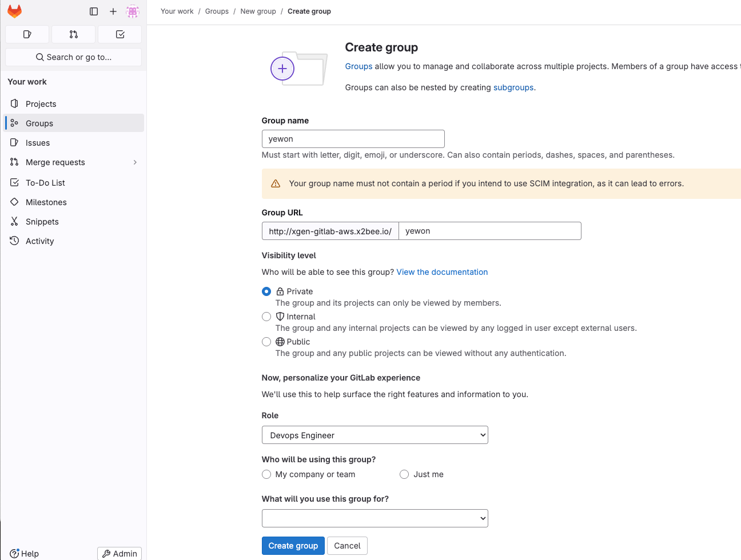Follow the subgroups link
Screen dimensions: 741x560
point(513,87)
